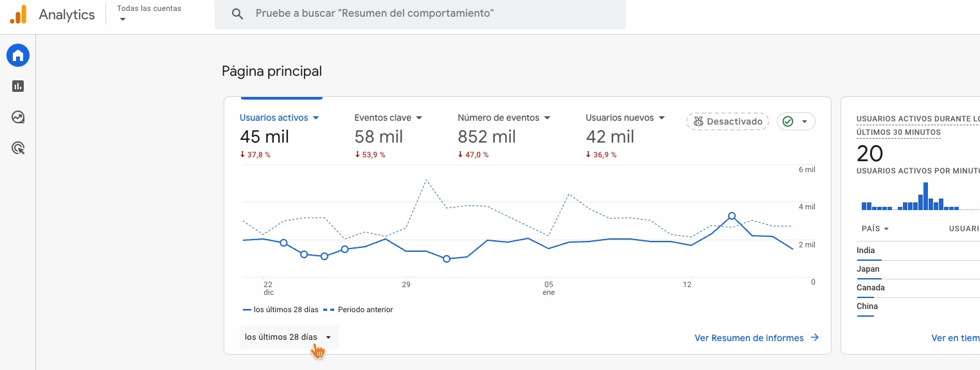Open the Explore sidebar icon
Viewport: 980px width, 370px height.
pos(18,117)
